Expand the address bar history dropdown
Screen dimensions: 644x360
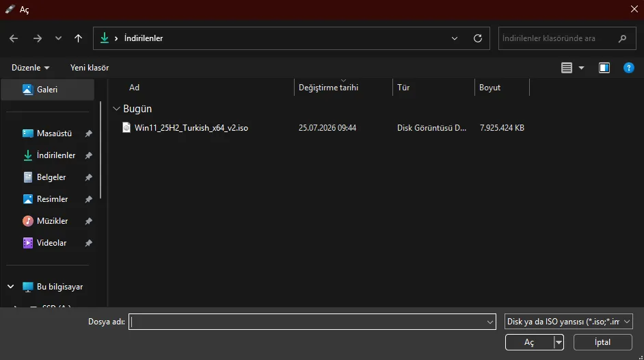click(x=454, y=38)
